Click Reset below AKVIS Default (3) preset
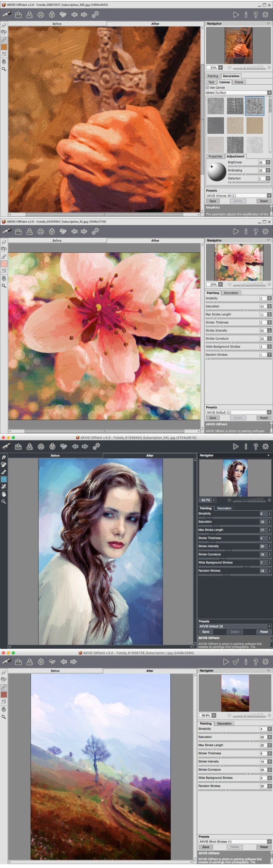The image size is (273, 868). pyautogui.click(x=264, y=632)
